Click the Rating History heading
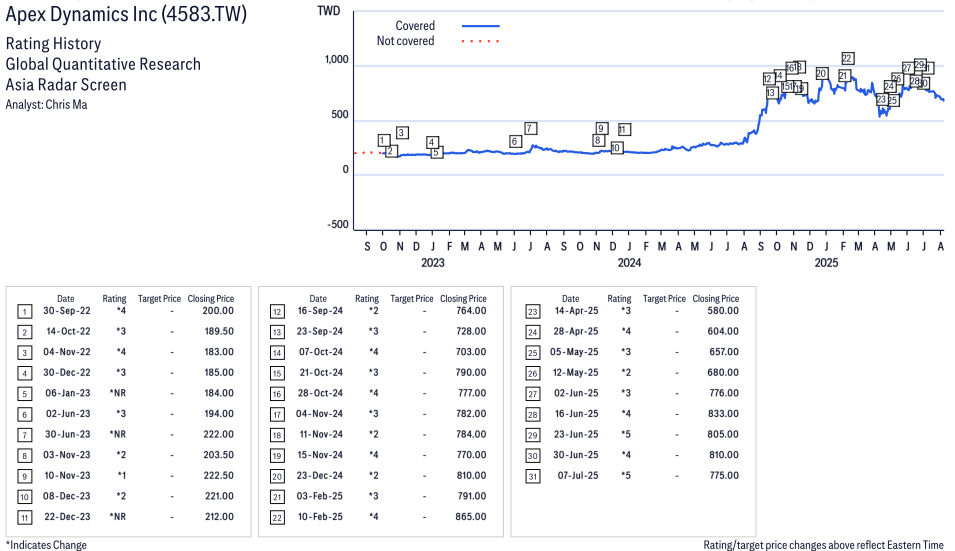Screen dimensions: 955x551 coord(54,44)
